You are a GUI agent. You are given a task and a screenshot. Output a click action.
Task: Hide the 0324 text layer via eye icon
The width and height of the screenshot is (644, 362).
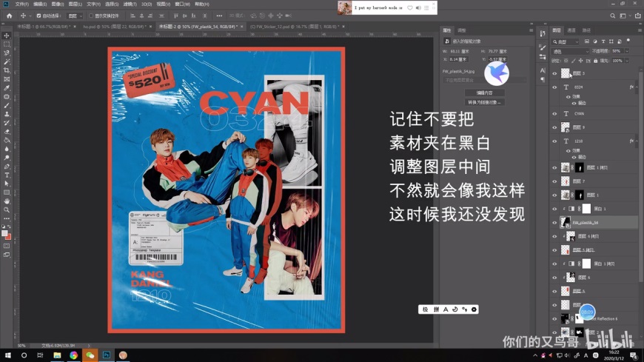click(554, 87)
